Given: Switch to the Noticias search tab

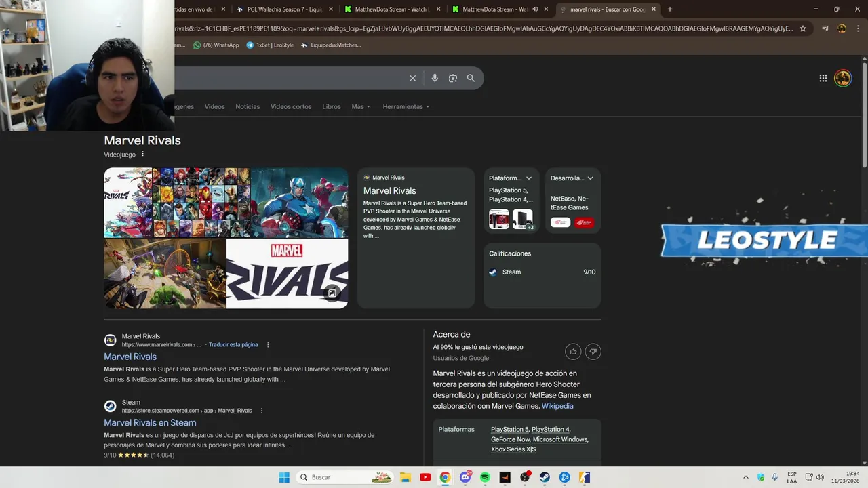Looking at the screenshot, I should (x=248, y=106).
